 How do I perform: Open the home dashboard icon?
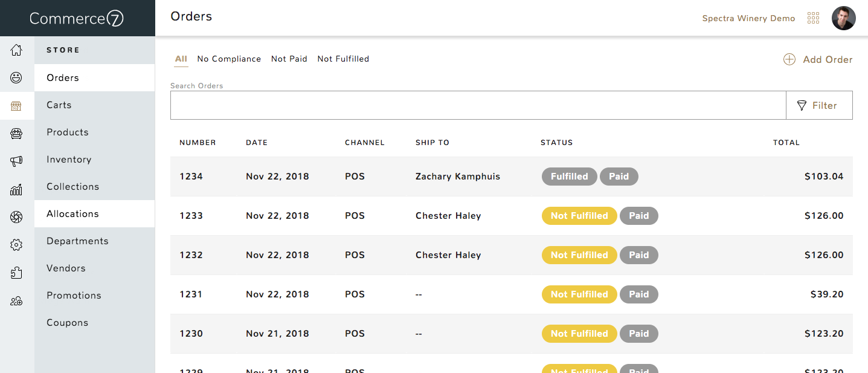pyautogui.click(x=16, y=50)
